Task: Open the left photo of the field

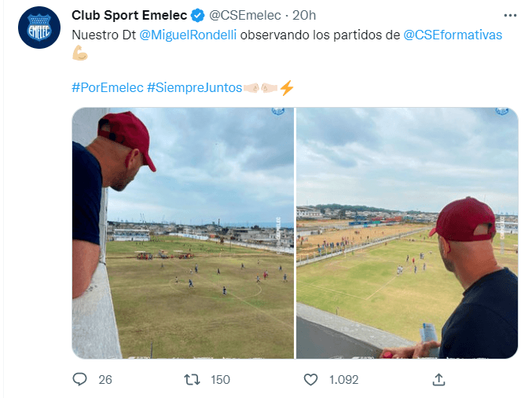Action: tap(183, 233)
